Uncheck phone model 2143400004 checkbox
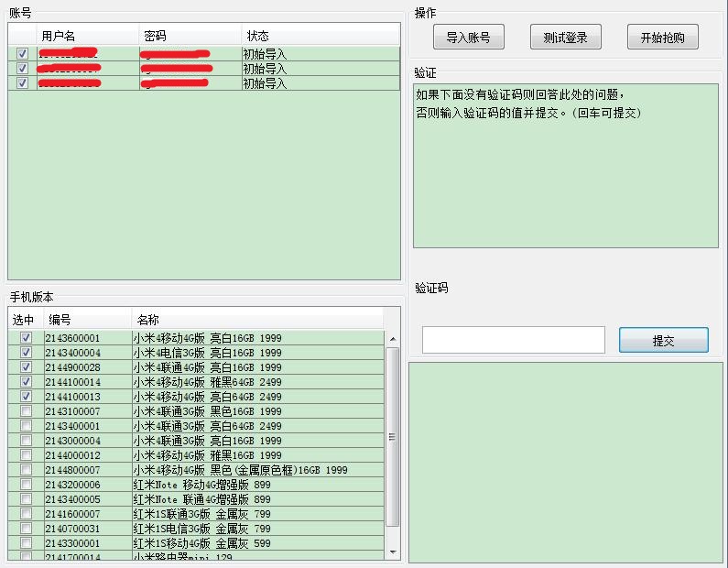 (x=26, y=353)
